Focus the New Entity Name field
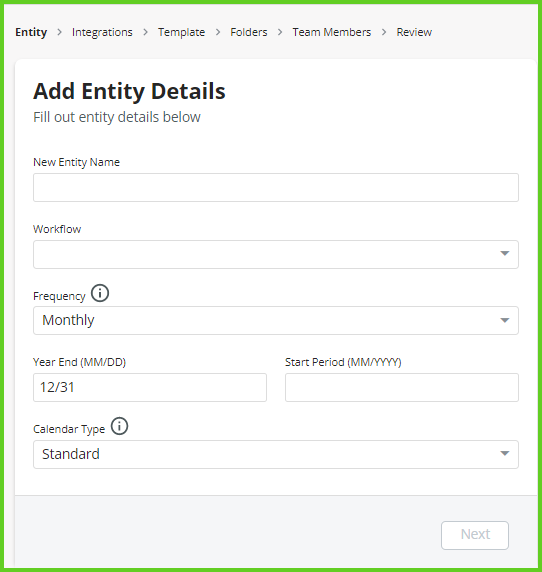This screenshot has height=572, width=542. click(x=276, y=188)
